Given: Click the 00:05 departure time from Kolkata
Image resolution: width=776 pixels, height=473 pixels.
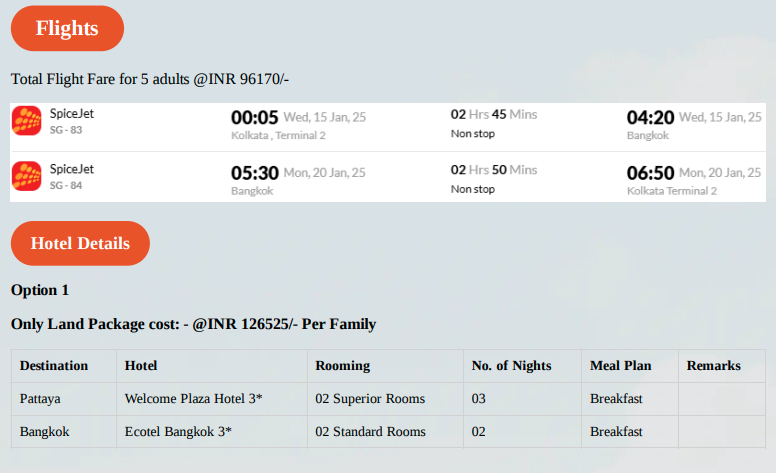Looking at the screenshot, I should coord(255,118).
